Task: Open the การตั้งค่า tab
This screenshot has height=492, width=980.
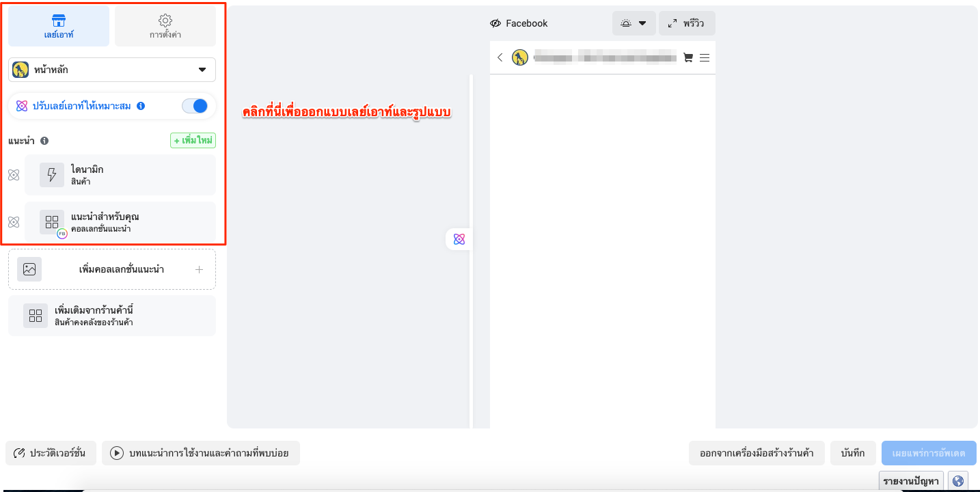Action: (x=165, y=26)
